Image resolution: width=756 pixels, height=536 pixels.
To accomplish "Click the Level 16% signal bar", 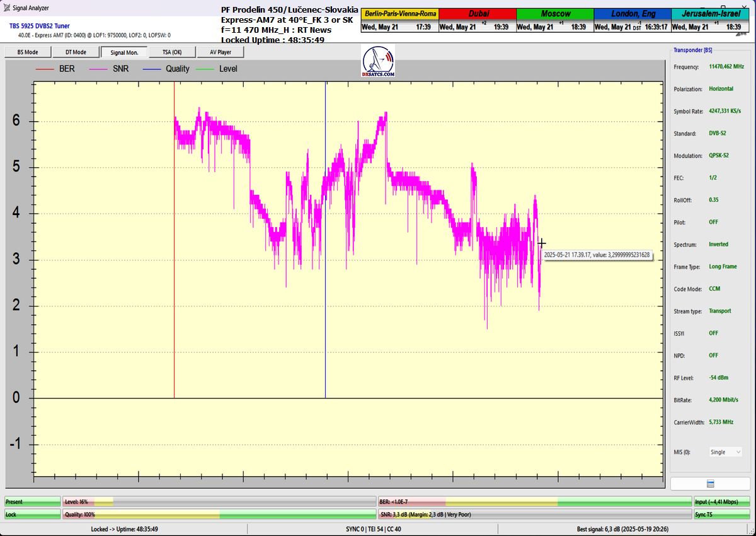I will click(x=219, y=502).
